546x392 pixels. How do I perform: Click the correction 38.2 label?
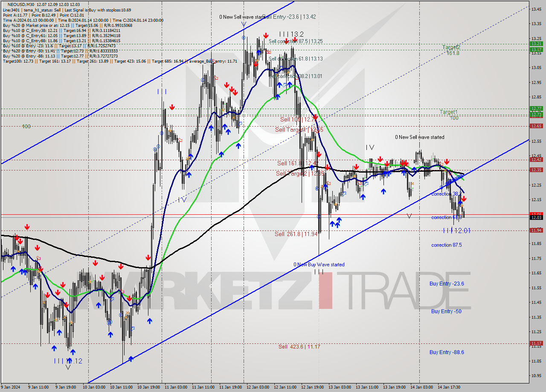446,194
